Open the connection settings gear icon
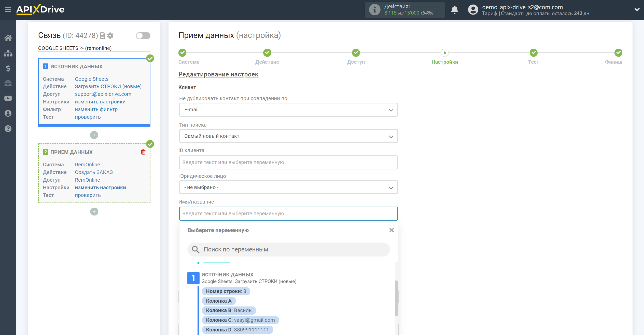Screen dimensions: 644x335 click(x=110, y=35)
